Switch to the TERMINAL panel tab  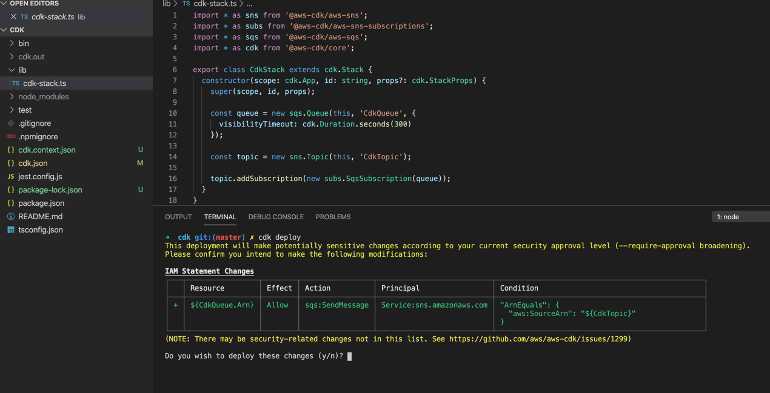click(x=220, y=217)
